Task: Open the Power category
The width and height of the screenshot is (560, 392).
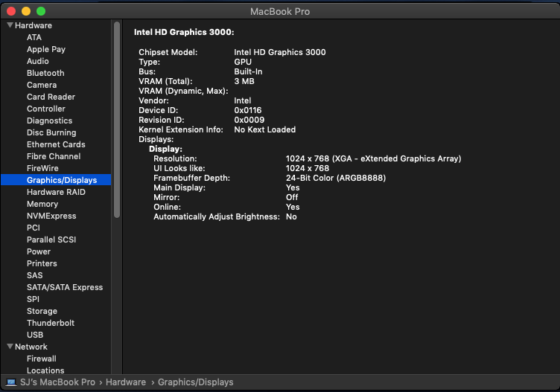Action: click(39, 251)
